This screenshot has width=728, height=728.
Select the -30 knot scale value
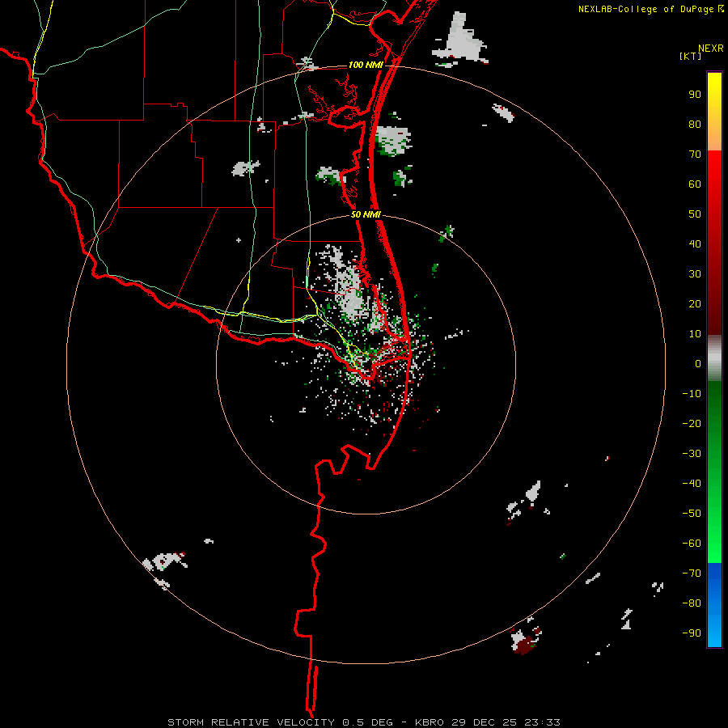point(692,454)
